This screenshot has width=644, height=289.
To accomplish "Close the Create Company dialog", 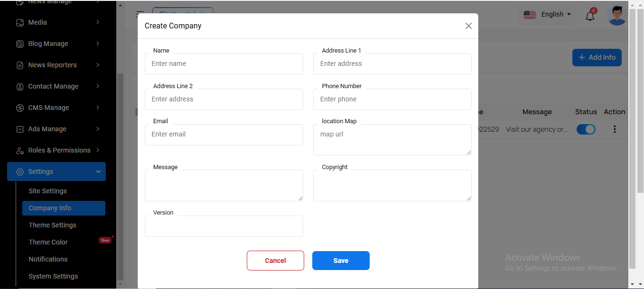I will point(468,26).
